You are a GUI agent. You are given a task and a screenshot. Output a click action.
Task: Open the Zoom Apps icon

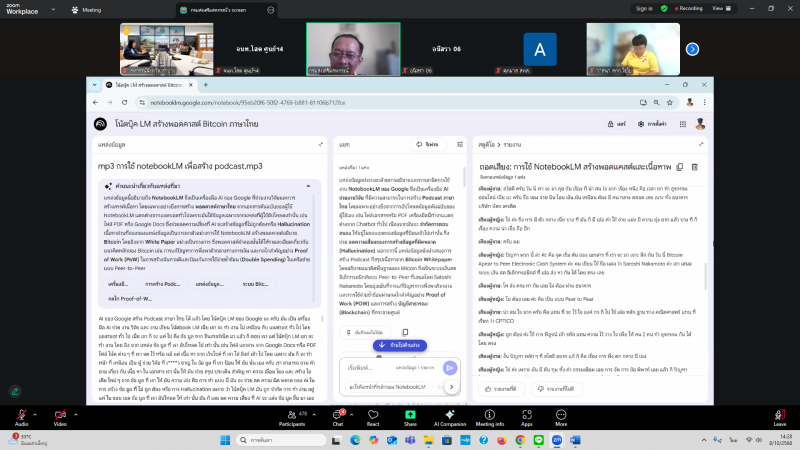point(526,415)
